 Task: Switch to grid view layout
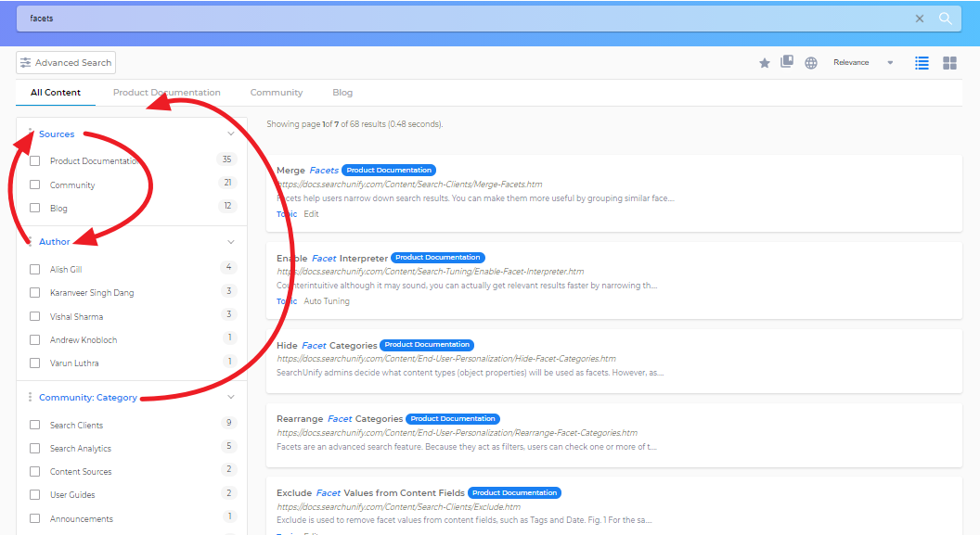(x=949, y=63)
